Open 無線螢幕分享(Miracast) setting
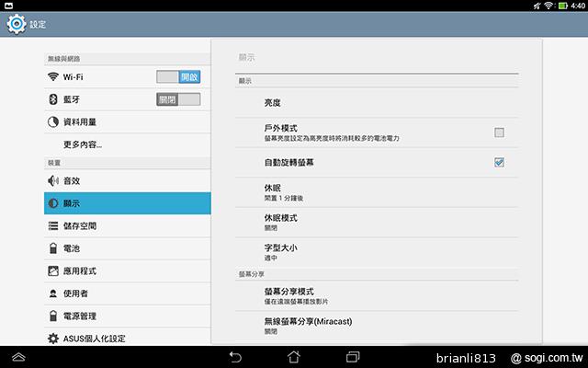Screen dimensions: 588x368 click(377, 326)
